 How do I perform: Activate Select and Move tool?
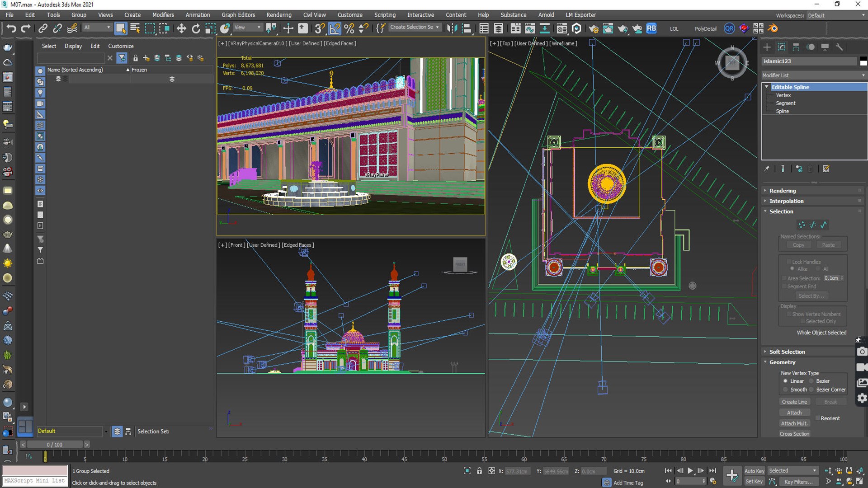(181, 28)
